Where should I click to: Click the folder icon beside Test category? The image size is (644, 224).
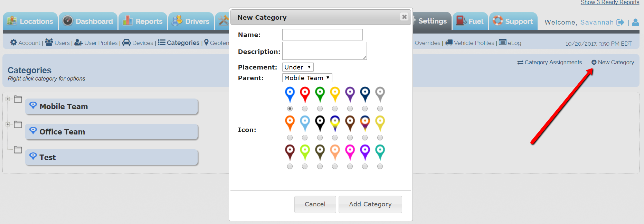click(18, 150)
